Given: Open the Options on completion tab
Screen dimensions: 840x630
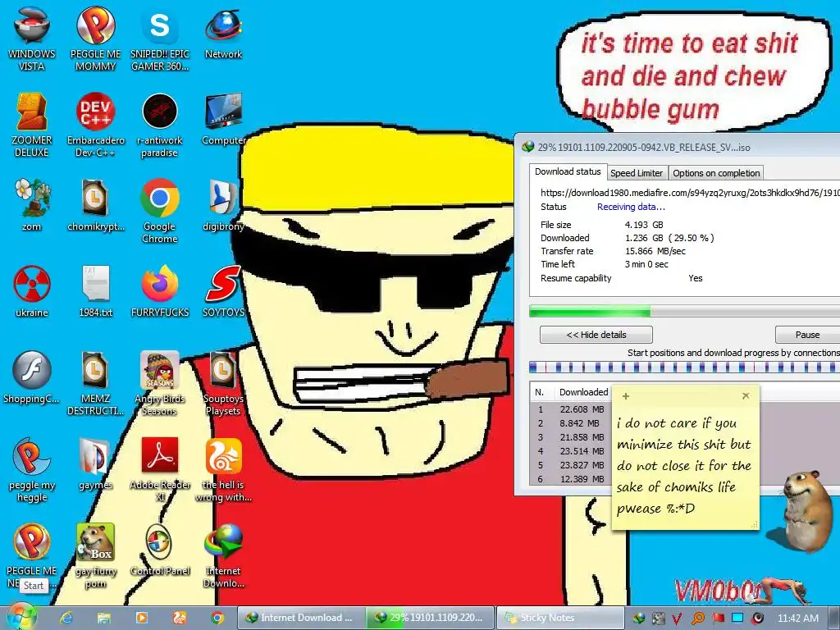Looking at the screenshot, I should coord(716,173).
